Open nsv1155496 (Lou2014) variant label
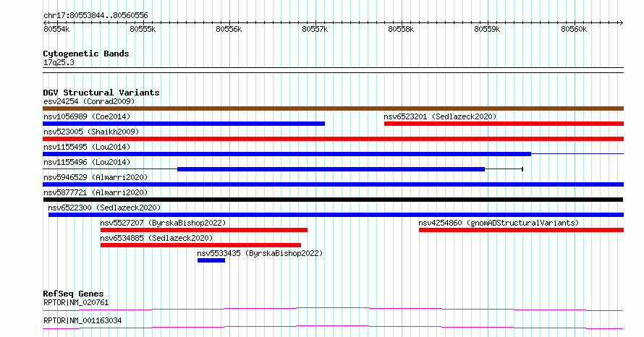644x337 pixels. 87,162
